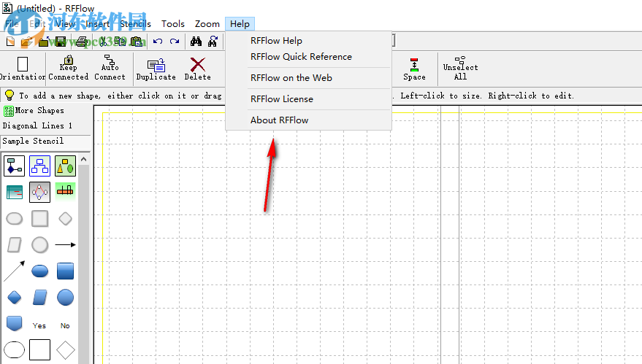
Task: Click the Copy icon in toolbar
Action: (x=120, y=42)
